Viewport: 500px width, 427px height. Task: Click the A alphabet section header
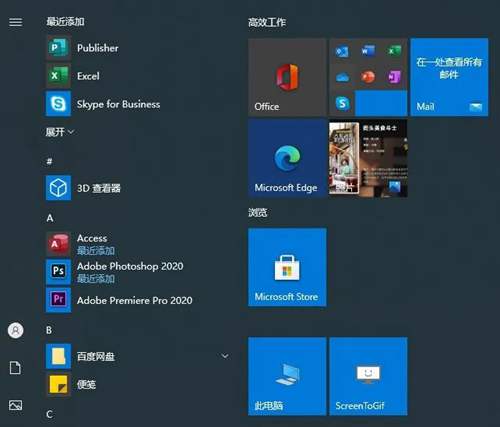coord(50,218)
